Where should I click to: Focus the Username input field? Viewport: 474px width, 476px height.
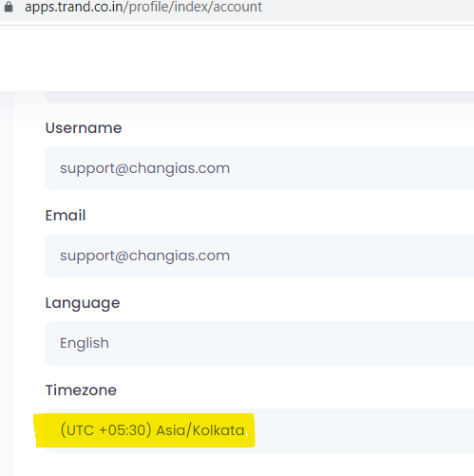click(259, 168)
